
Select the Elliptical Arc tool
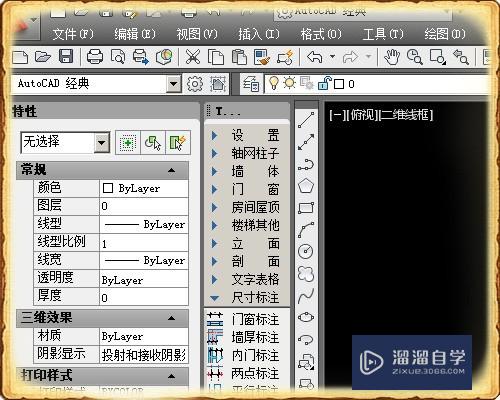306,339
